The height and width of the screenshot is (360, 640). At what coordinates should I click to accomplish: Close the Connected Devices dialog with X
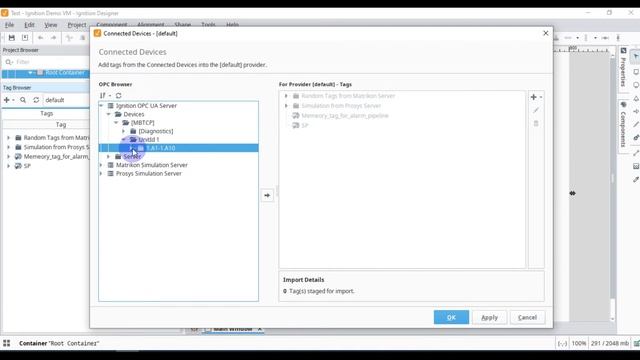click(546, 33)
